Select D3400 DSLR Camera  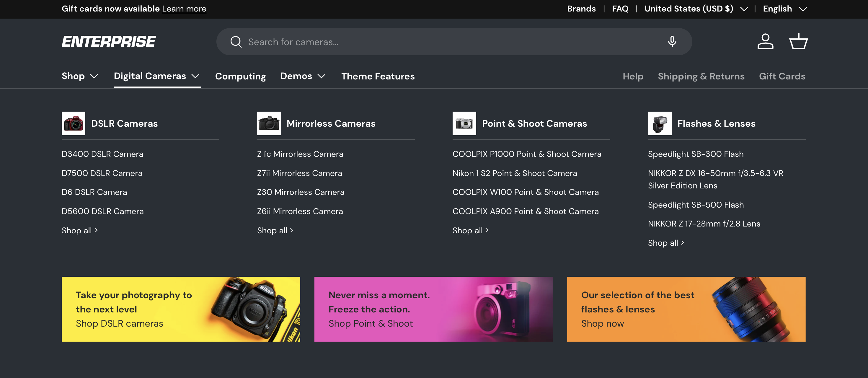102,154
